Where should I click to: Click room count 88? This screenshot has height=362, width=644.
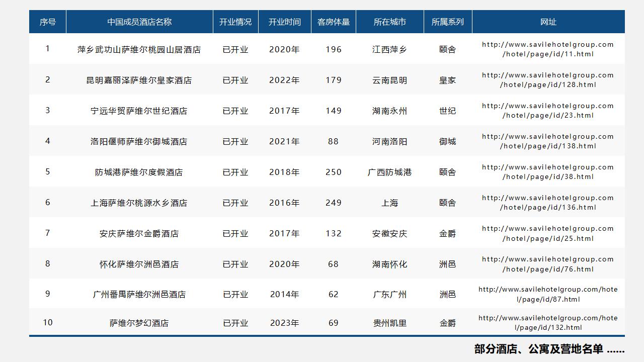(x=334, y=142)
